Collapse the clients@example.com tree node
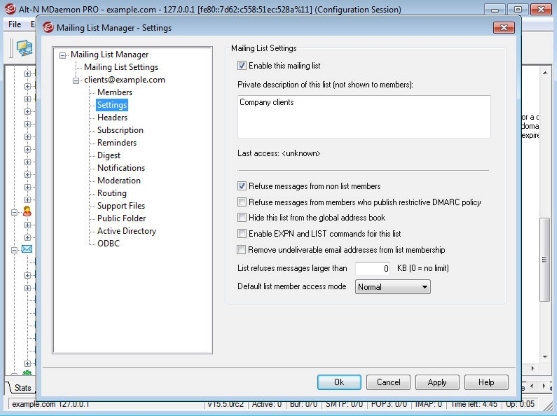 (76, 81)
